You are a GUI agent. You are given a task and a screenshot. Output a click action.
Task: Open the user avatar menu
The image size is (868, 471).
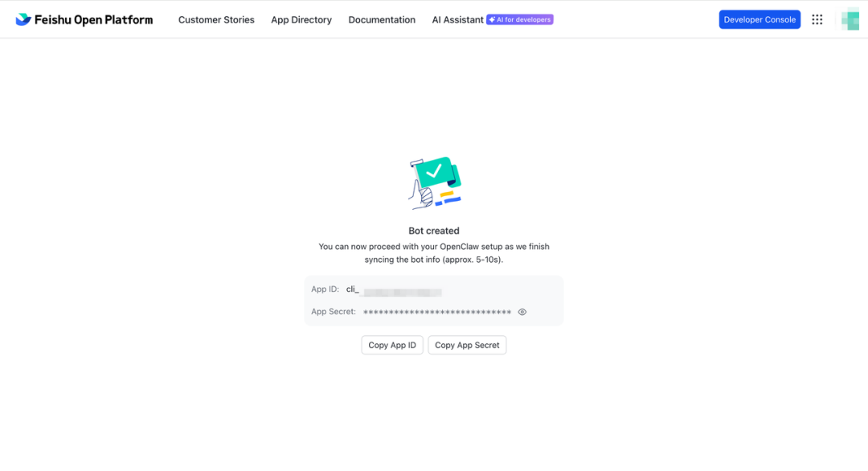point(850,20)
